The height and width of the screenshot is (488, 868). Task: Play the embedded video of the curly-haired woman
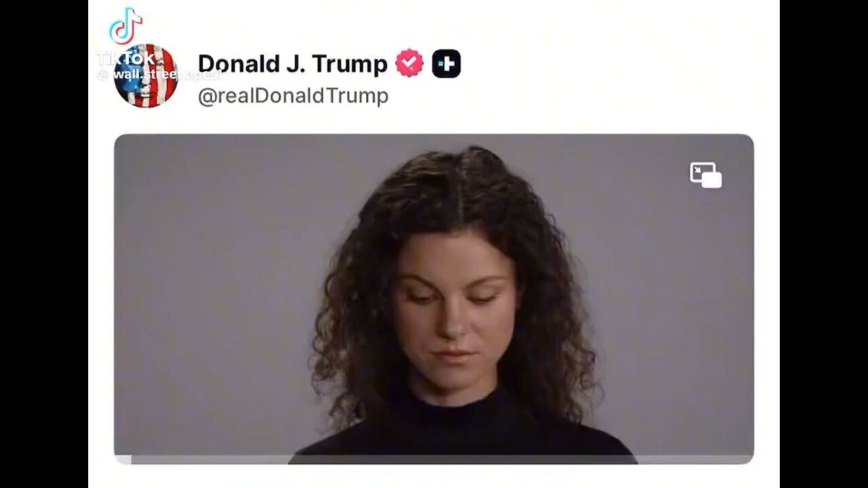click(434, 299)
